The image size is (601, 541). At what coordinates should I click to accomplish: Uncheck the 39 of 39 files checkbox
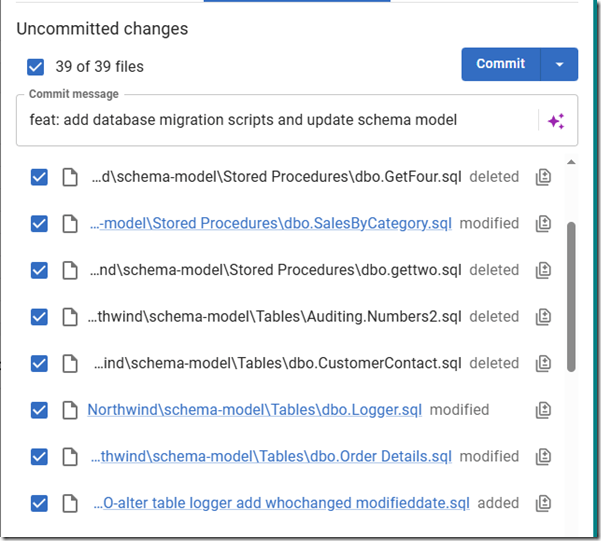click(36, 67)
